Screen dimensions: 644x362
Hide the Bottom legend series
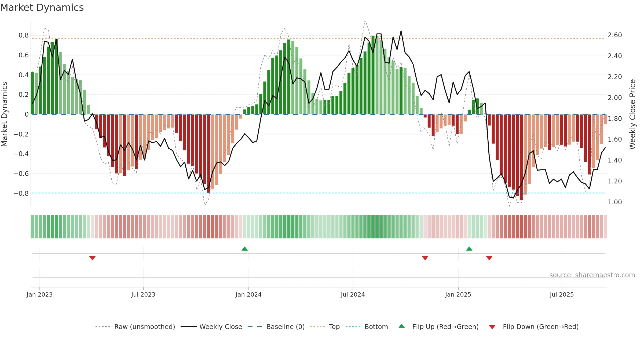(367, 327)
